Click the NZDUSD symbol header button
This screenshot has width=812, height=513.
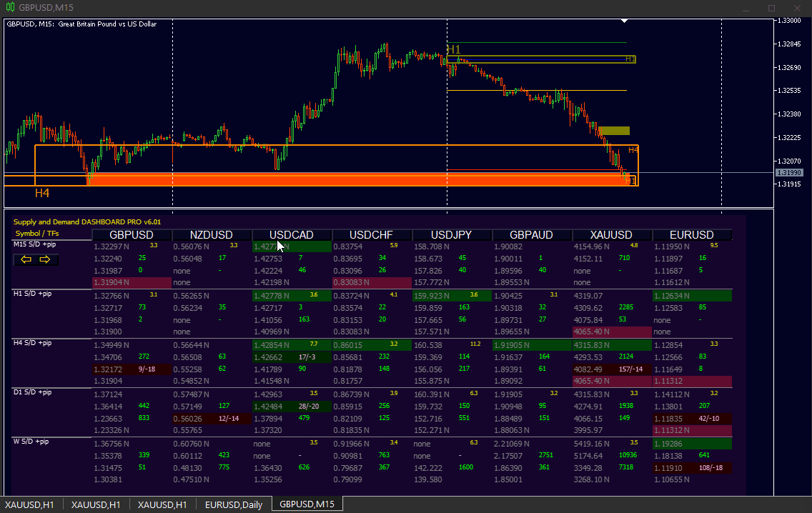212,235
